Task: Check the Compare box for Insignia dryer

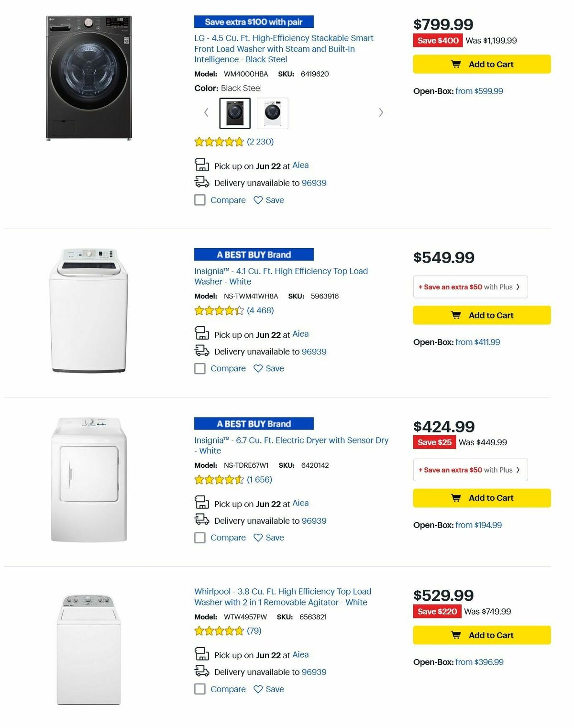Action: pos(199,537)
